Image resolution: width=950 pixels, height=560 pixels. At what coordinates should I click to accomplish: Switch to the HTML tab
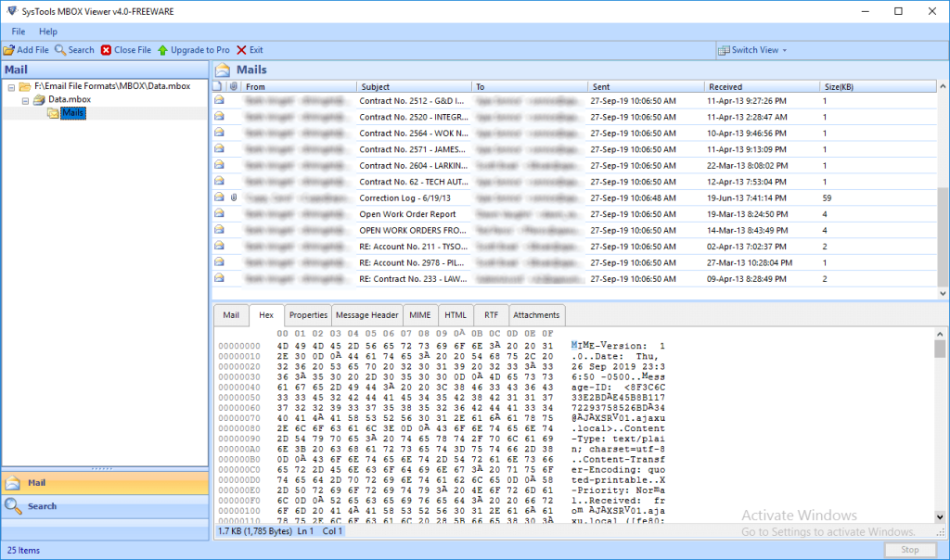click(456, 315)
